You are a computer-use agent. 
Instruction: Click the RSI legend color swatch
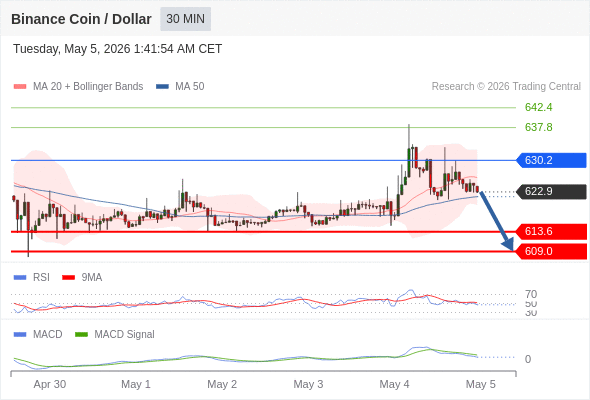[x=20, y=278]
